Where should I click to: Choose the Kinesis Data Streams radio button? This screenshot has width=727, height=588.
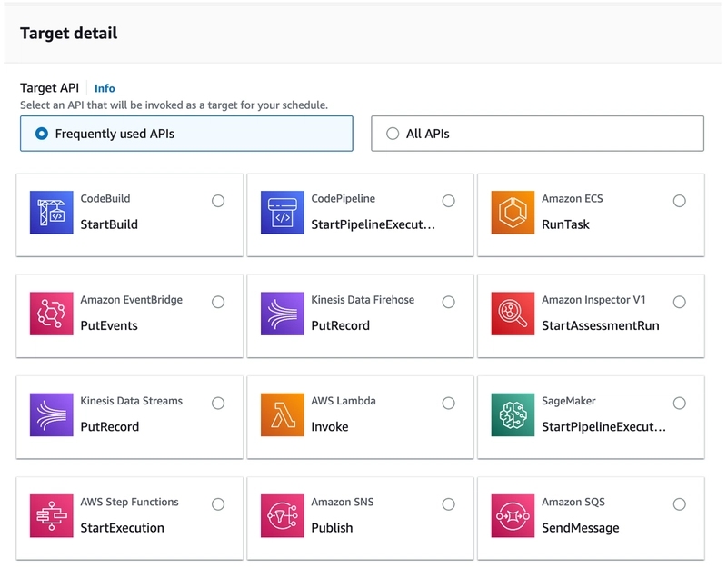coord(218,403)
